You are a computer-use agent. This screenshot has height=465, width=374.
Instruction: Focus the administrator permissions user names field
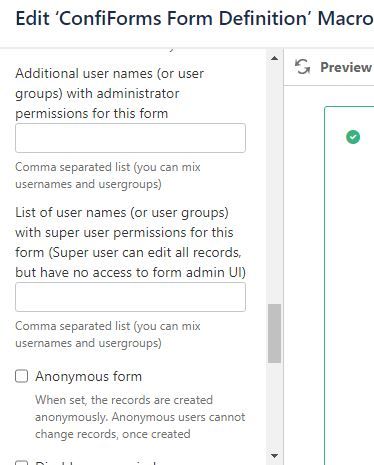point(130,138)
